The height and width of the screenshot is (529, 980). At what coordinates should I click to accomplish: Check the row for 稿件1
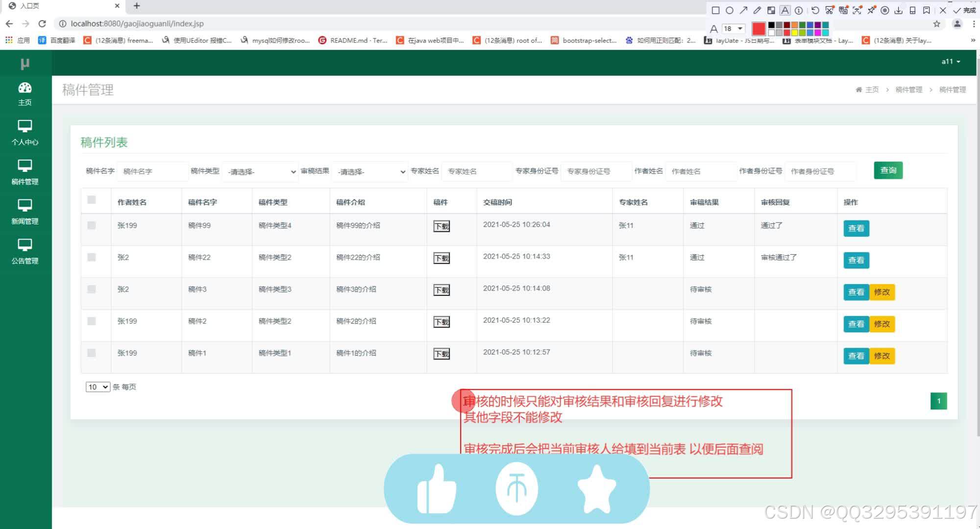pos(92,353)
